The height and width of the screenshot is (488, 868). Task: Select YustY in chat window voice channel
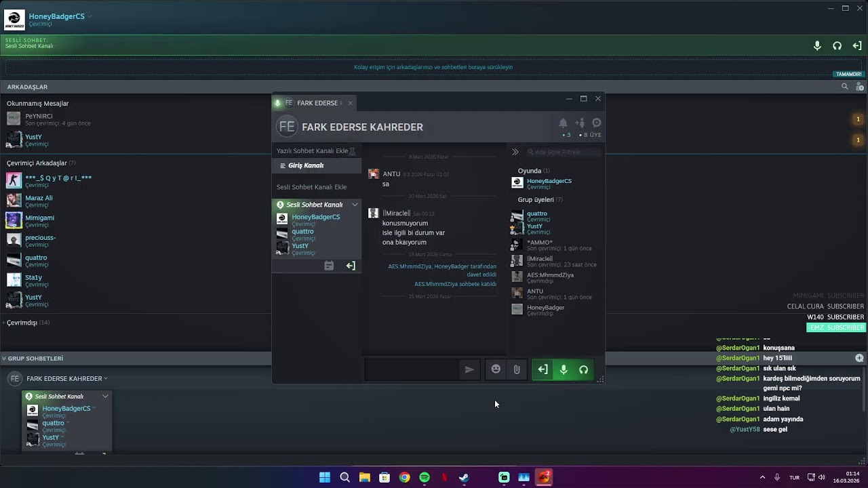(x=296, y=249)
